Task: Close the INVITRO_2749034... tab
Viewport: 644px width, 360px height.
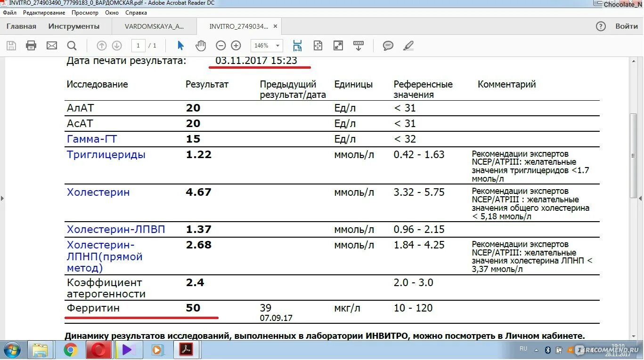Action: (276, 26)
